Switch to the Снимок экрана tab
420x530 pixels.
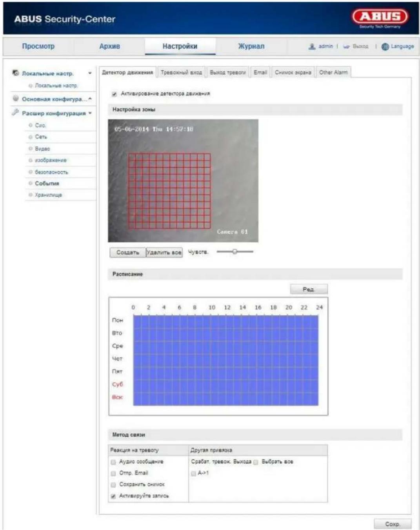tap(293, 72)
